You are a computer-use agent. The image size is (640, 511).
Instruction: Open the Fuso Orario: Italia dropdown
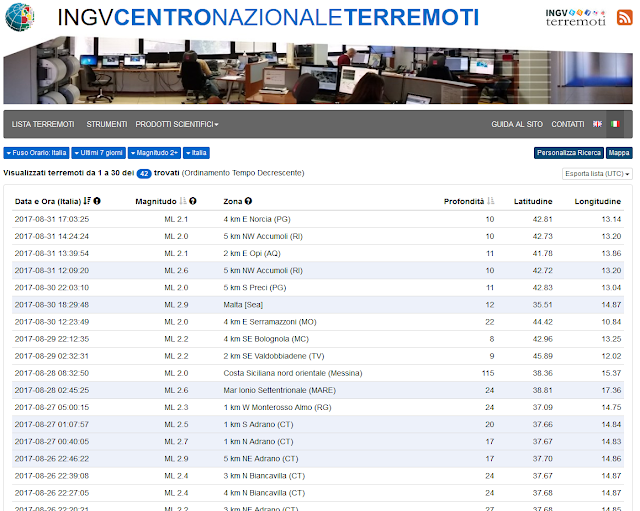coord(36,153)
